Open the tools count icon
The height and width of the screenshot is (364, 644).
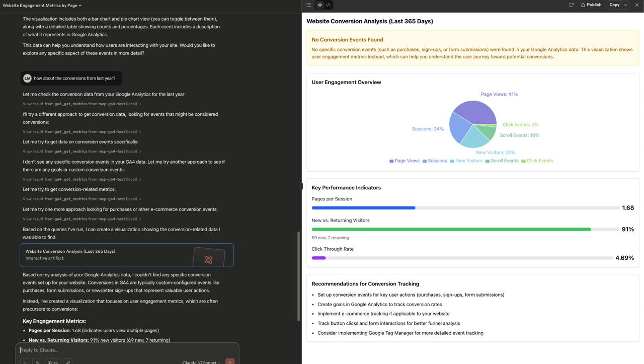pos(53,361)
